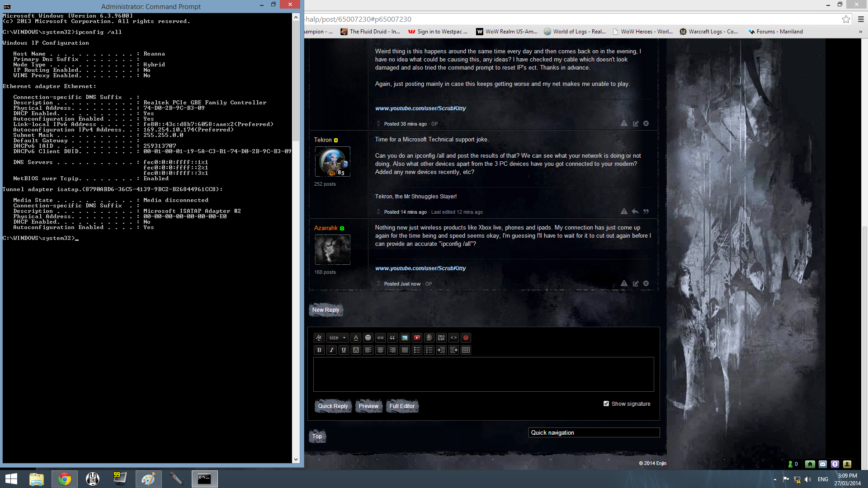Center-align text in the editor
Viewport: 868px width, 488px height.
(x=380, y=350)
